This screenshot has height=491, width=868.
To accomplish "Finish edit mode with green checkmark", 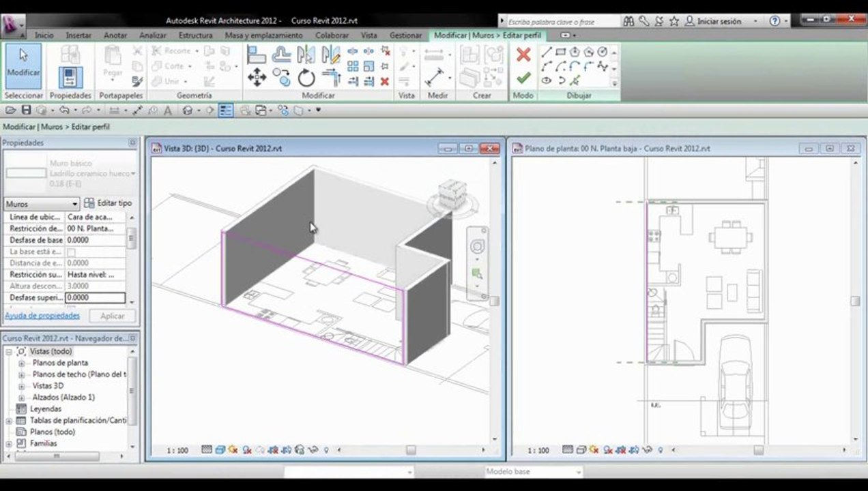I will [523, 78].
